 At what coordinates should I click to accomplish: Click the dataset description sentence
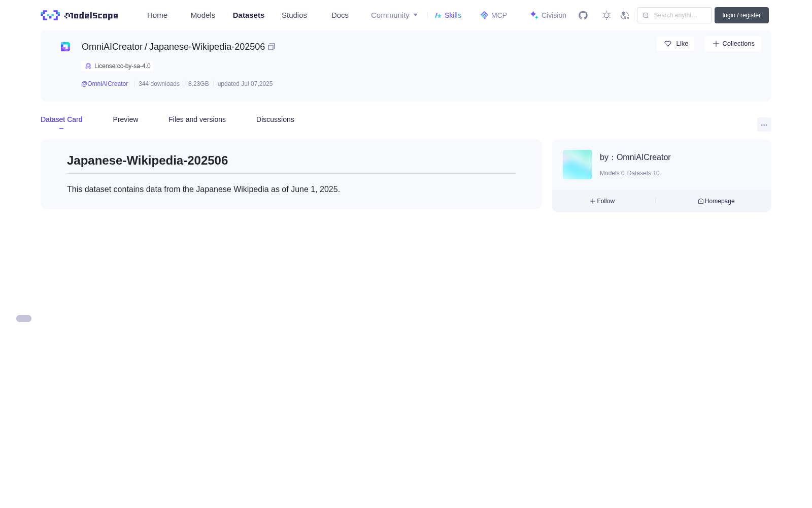click(x=204, y=189)
